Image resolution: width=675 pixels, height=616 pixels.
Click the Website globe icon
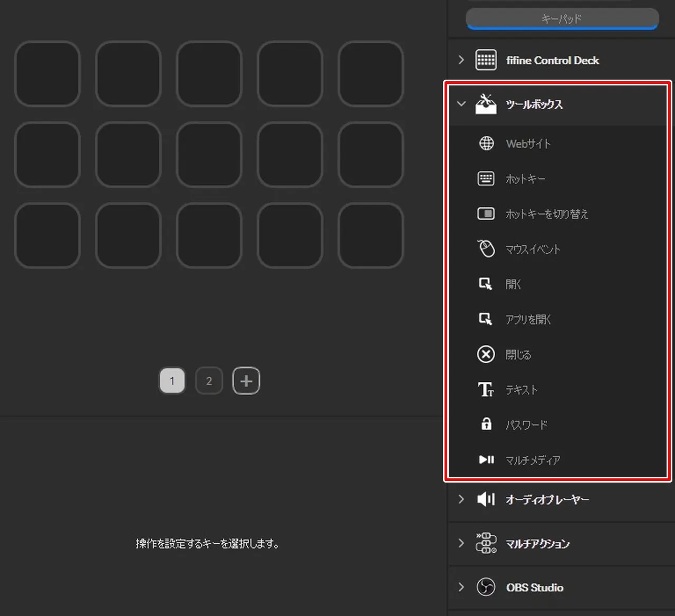486,143
